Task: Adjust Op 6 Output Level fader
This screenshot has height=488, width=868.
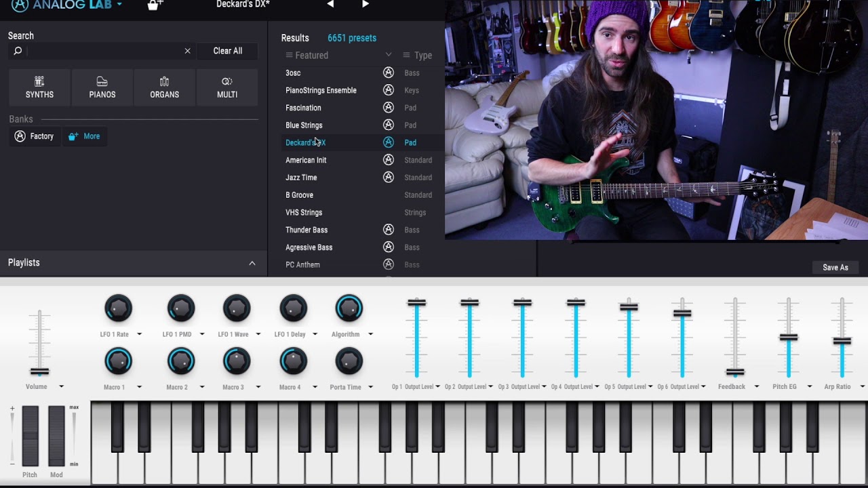Action: 682,313
